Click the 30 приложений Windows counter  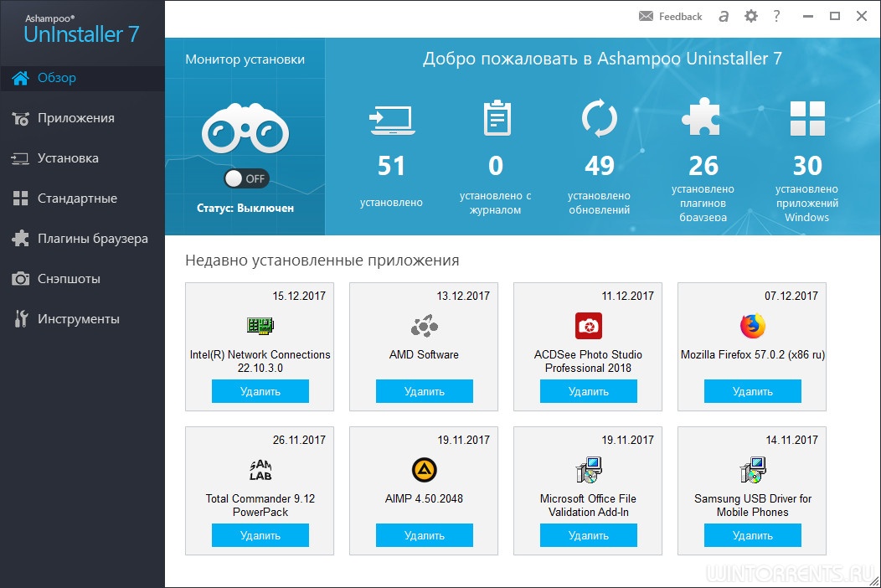pos(806,188)
